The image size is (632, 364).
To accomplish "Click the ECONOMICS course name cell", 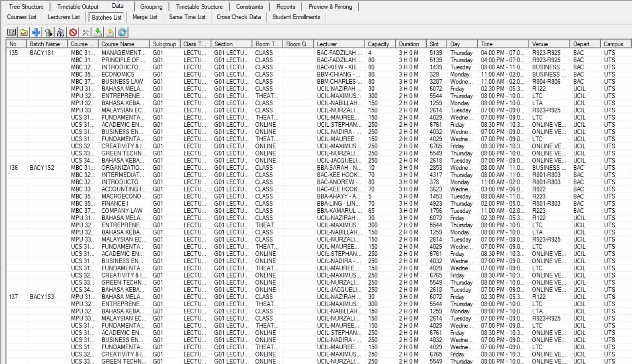I will pos(118,74).
